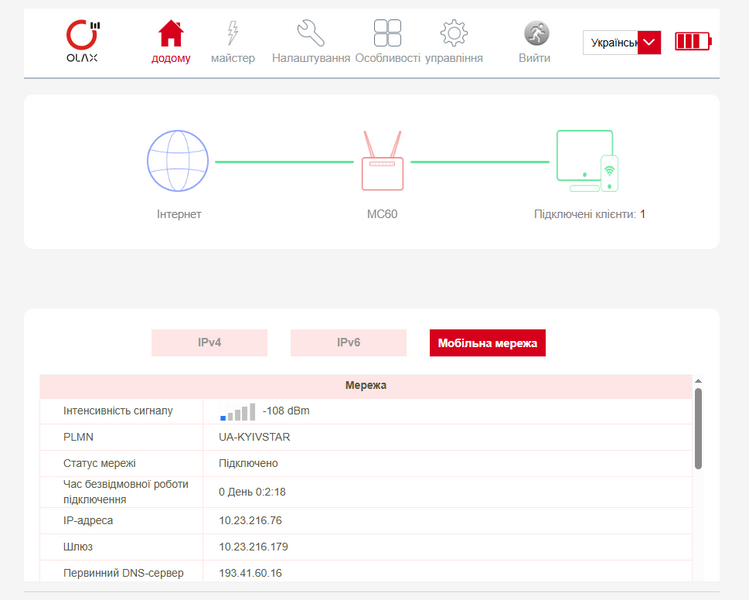This screenshot has height=600, width=749.
Task: Click the Підключено status value
Action: (x=248, y=463)
